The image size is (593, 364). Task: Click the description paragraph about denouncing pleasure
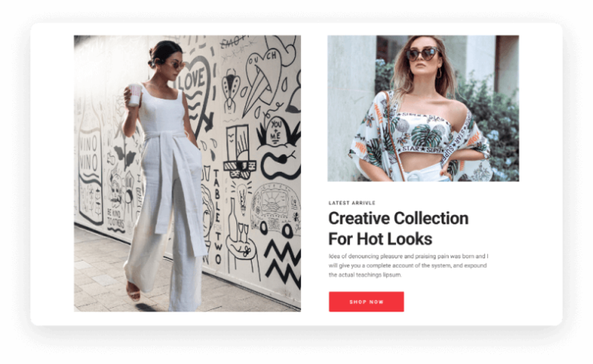(x=408, y=265)
